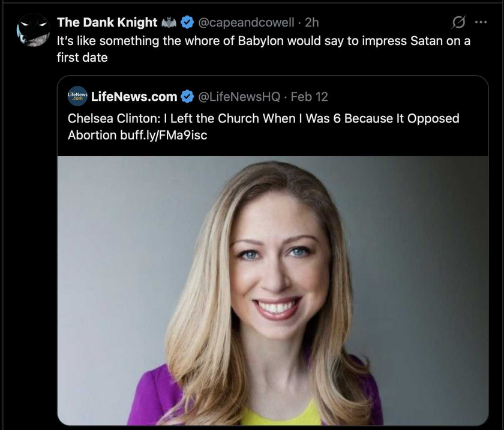504x430 pixels.
Task: Open the LifeNews.com round logo avatar
Action: 77,96
